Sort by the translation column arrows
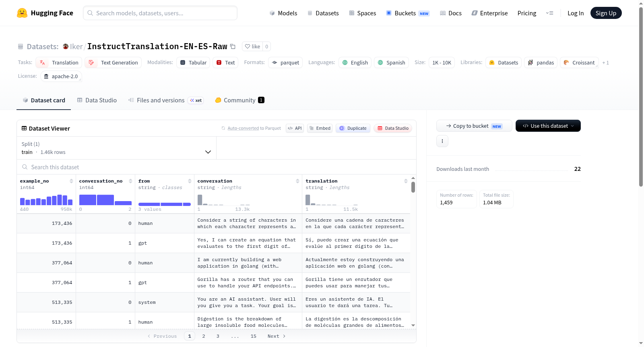The image size is (644, 347). (x=406, y=181)
